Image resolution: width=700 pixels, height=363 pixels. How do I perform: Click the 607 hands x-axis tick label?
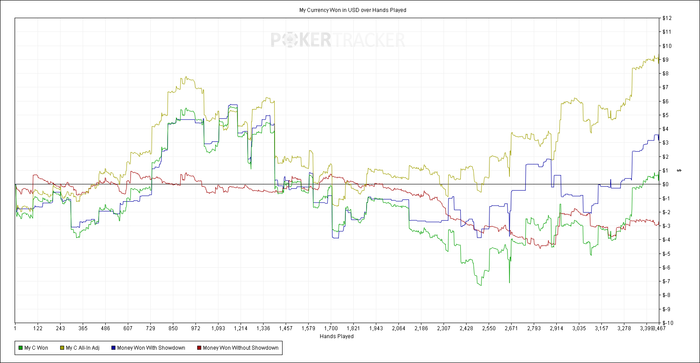click(x=128, y=329)
